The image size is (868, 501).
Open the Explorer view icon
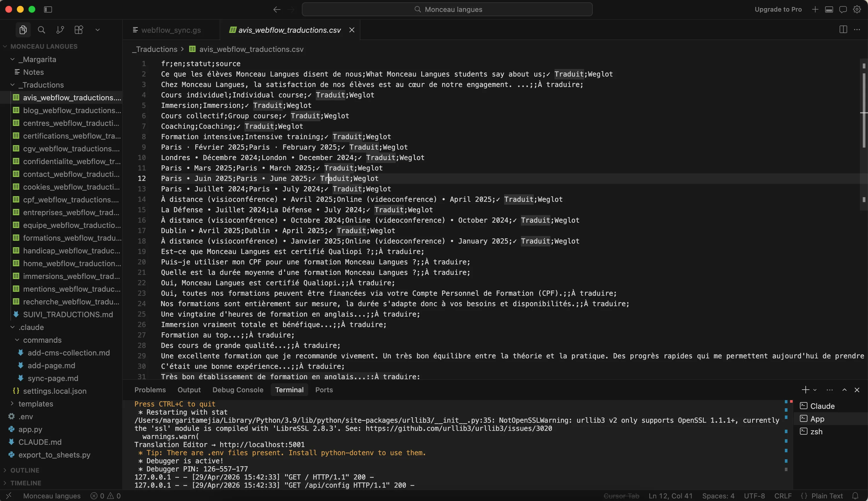(23, 30)
